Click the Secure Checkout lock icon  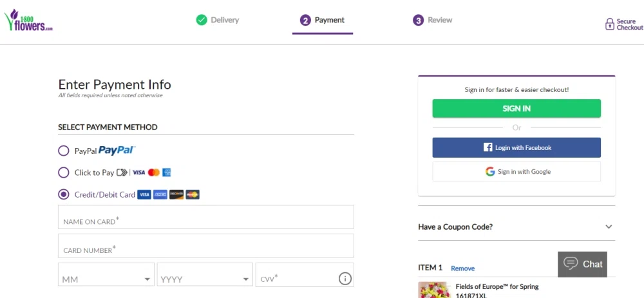pos(609,24)
